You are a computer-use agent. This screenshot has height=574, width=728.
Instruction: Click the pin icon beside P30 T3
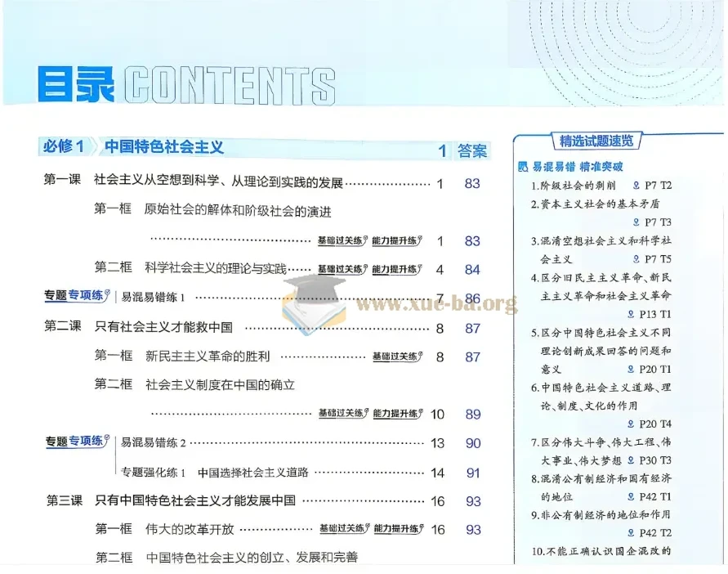tap(631, 460)
